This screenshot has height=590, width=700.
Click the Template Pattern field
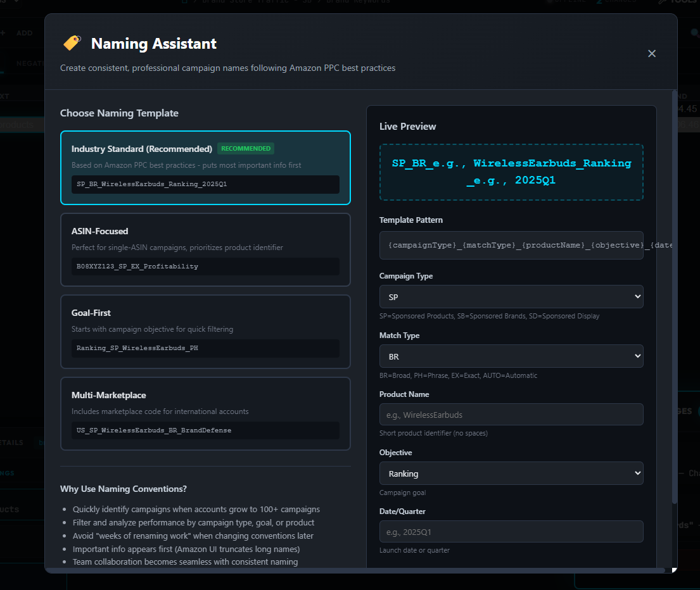(x=511, y=245)
